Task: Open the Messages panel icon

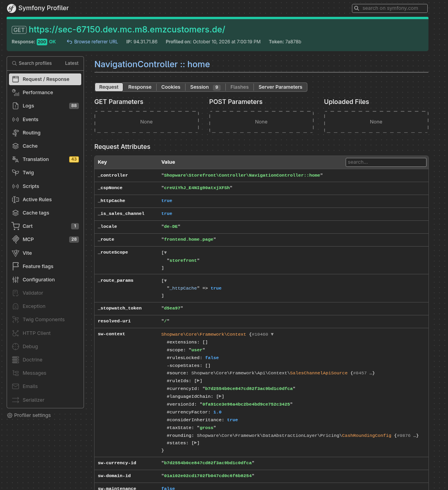Action: pyautogui.click(x=16, y=373)
